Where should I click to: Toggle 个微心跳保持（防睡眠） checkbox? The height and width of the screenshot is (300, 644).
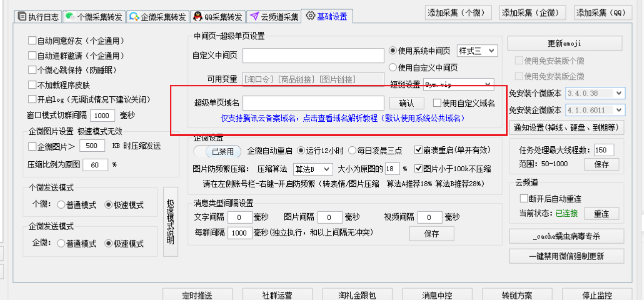[32, 70]
